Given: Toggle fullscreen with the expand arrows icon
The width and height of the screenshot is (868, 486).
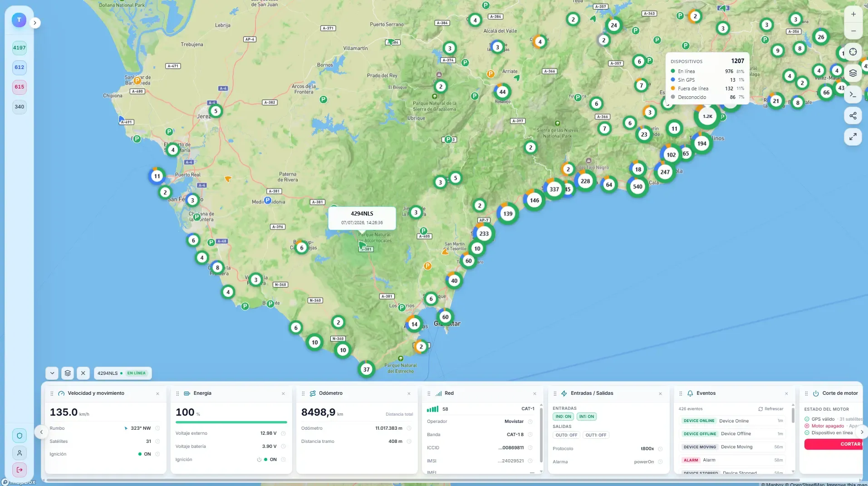Looking at the screenshot, I should pos(853,137).
